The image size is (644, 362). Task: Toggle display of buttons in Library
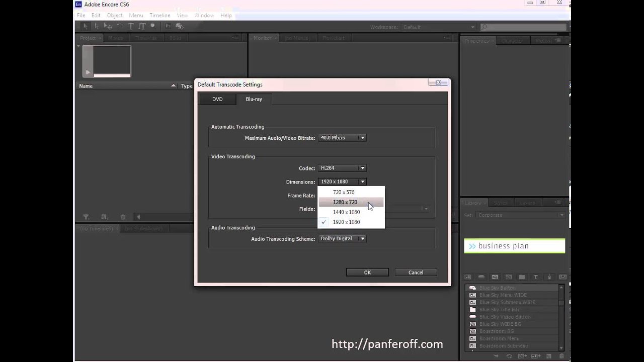click(x=481, y=277)
